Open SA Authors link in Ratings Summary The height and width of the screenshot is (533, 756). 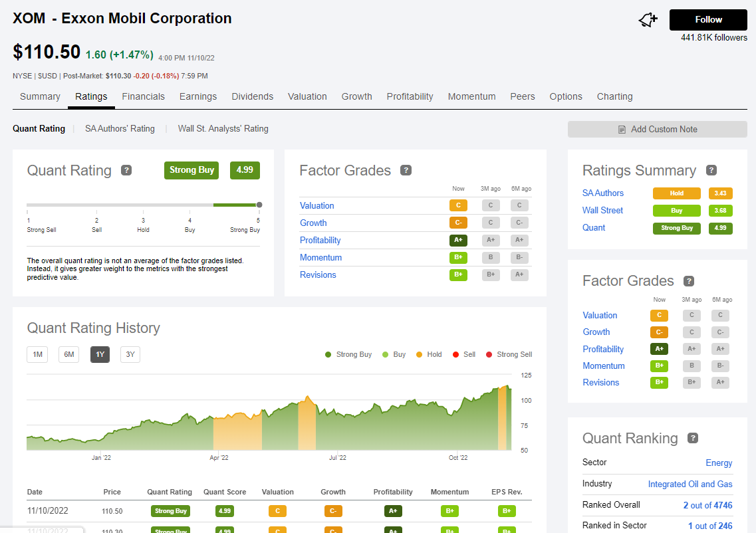[x=602, y=193]
